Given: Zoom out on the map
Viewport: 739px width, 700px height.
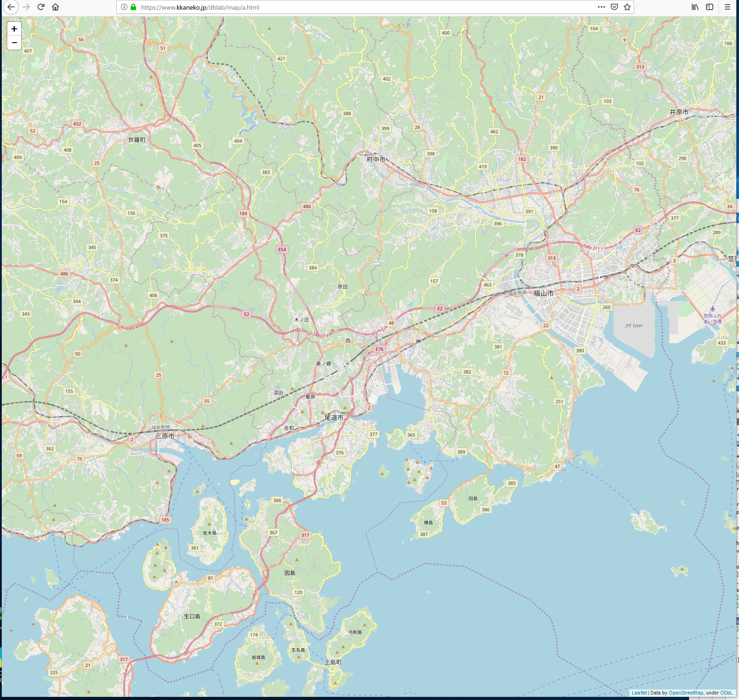Looking at the screenshot, I should [x=14, y=43].
